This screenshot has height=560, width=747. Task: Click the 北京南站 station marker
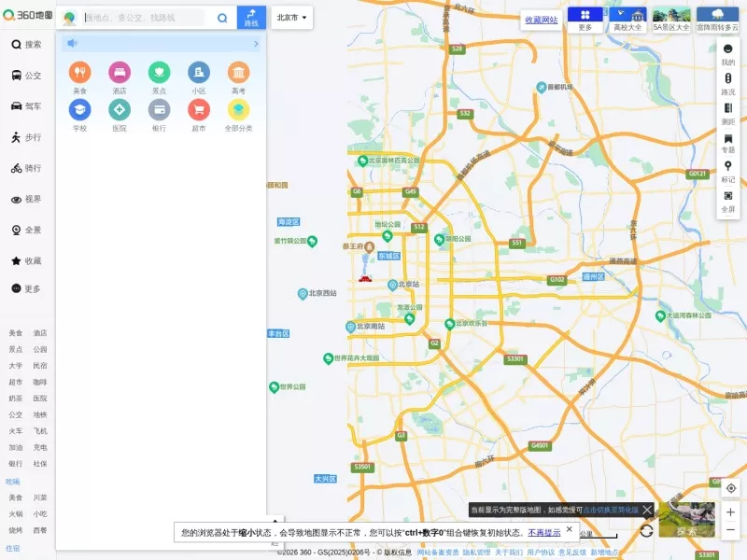(x=351, y=327)
